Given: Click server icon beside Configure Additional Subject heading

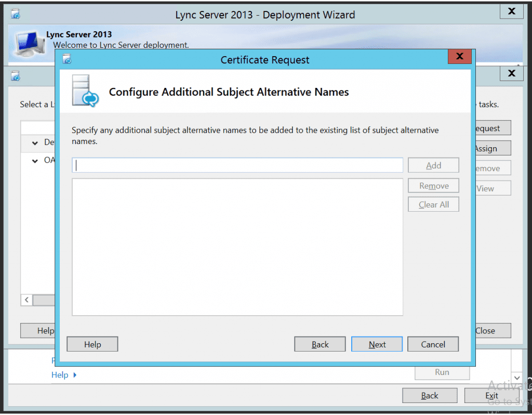Looking at the screenshot, I should tap(85, 92).
